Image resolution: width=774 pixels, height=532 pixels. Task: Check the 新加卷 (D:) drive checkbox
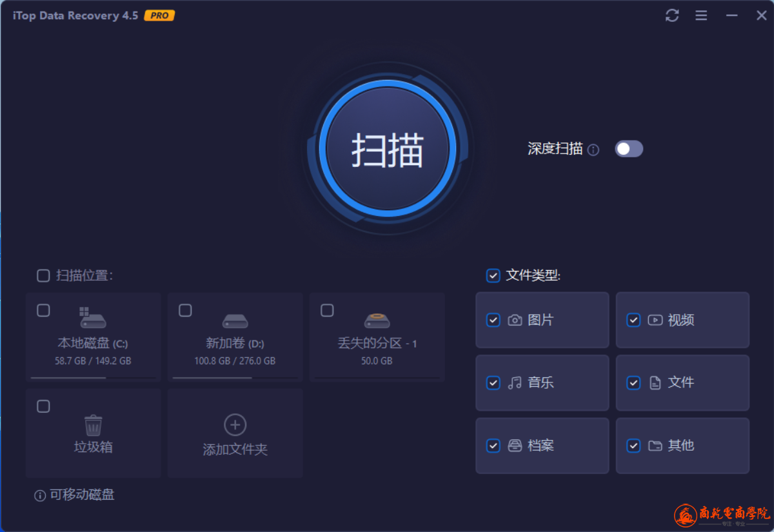[185, 311]
